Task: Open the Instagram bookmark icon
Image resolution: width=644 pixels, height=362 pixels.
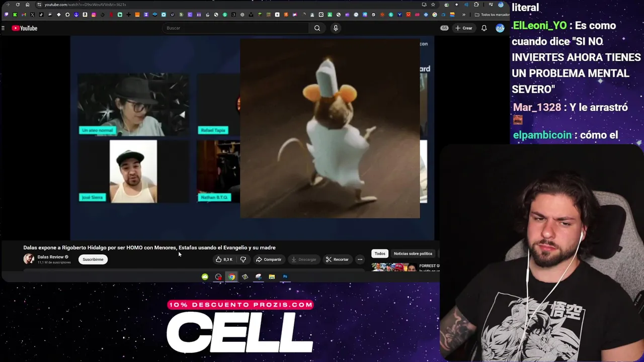Action: pyautogui.click(x=94, y=15)
